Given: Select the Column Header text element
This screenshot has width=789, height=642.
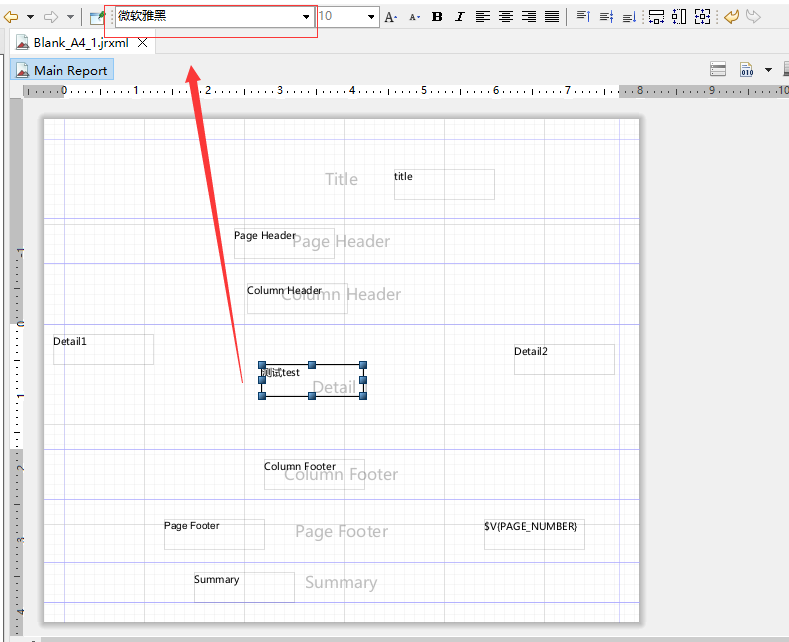Looking at the screenshot, I should pyautogui.click(x=297, y=298).
